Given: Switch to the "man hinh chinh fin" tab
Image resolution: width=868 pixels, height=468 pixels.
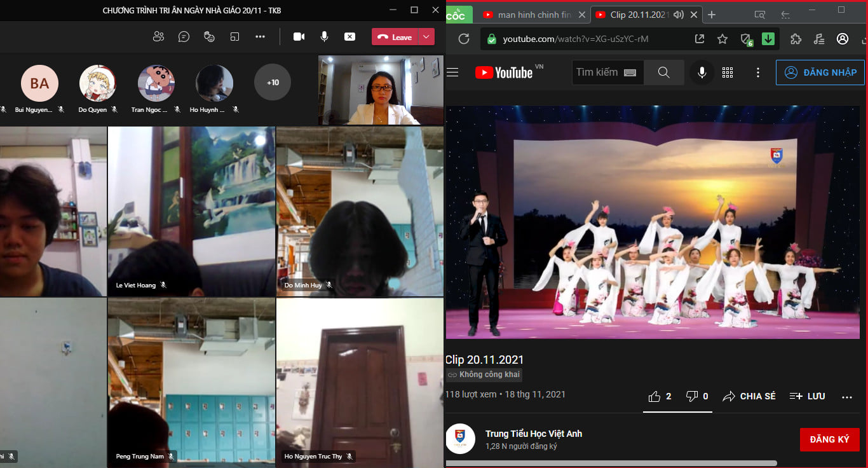Looking at the screenshot, I should pos(534,15).
